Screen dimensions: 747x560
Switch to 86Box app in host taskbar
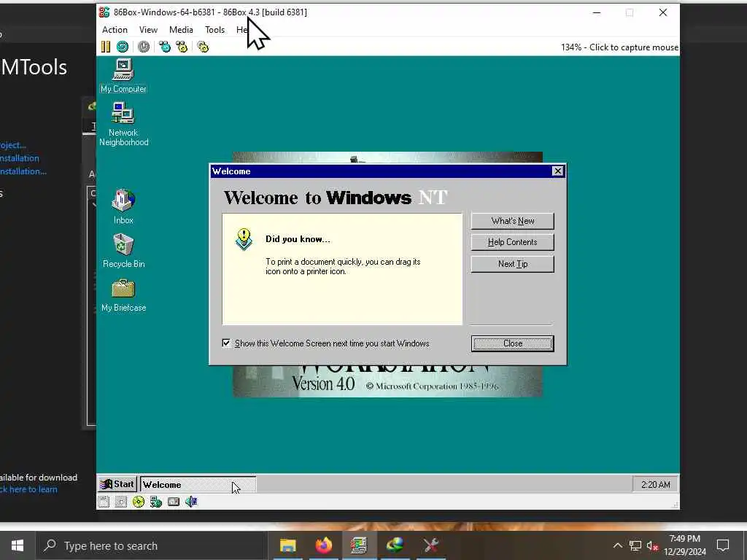pyautogui.click(x=359, y=545)
